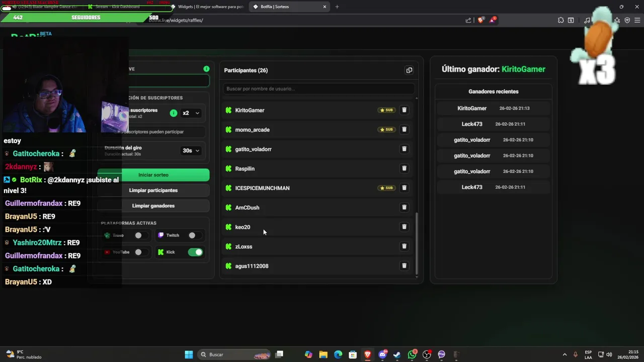This screenshot has width=644, height=362.
Task: Open a new browser tab
Action: 337,7
